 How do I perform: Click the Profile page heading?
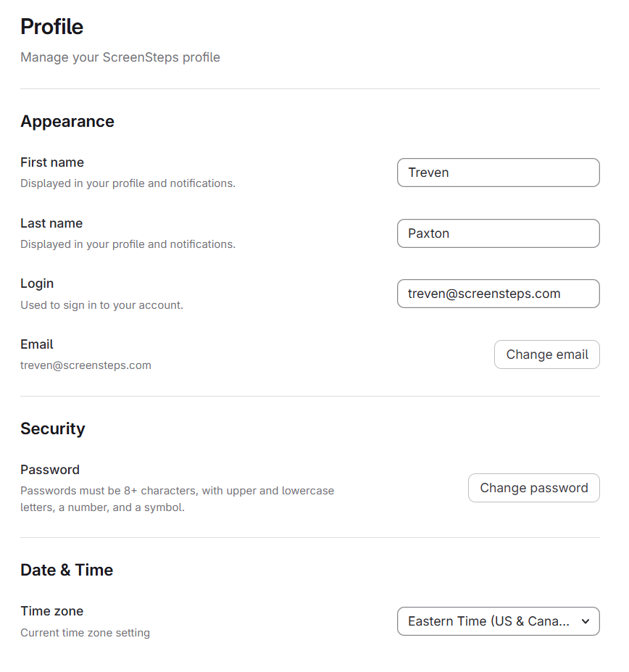click(x=51, y=27)
